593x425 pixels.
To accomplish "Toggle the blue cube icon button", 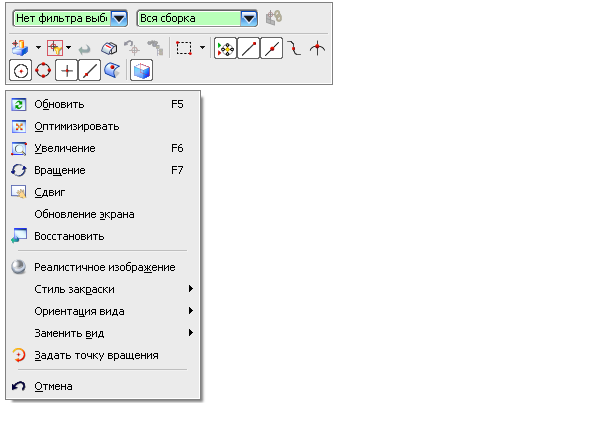I will click(141, 71).
